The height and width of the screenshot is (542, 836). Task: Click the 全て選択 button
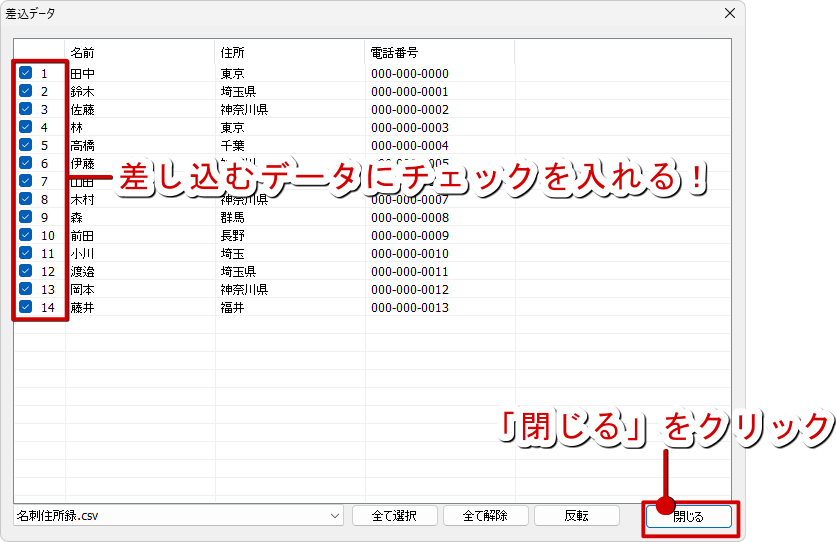(394, 516)
